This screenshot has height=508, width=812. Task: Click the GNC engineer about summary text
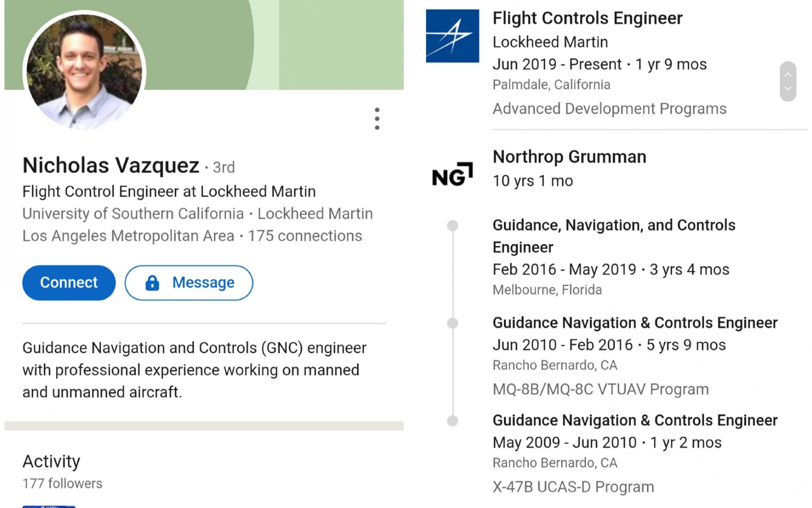tap(194, 370)
